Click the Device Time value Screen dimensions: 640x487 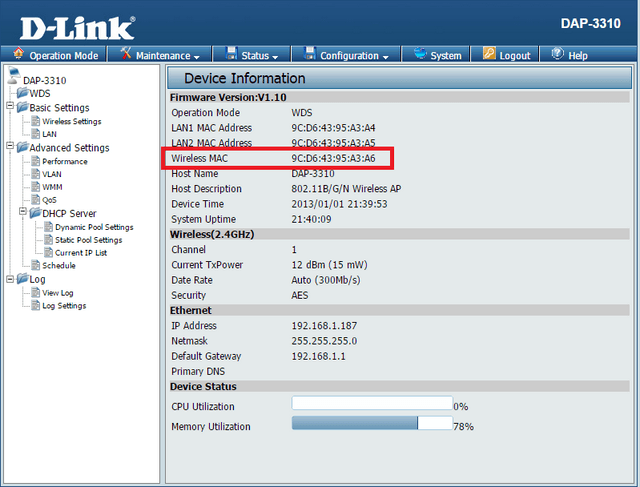[x=339, y=204]
